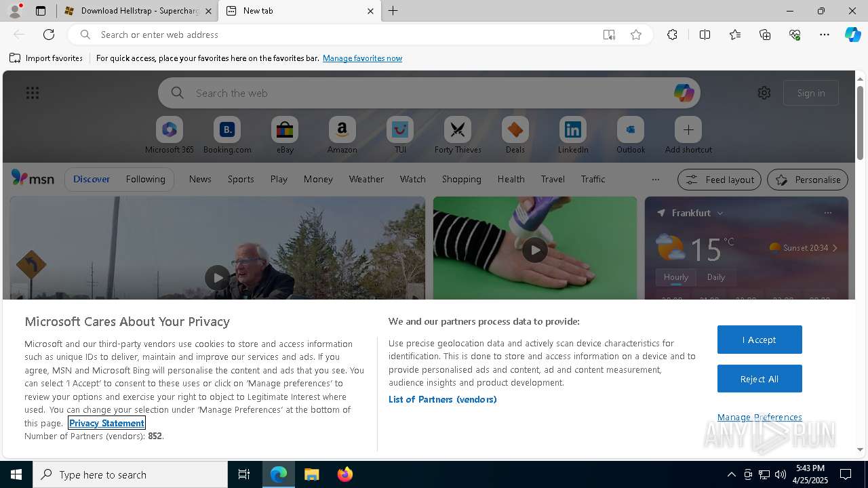Click I Accept cookies button
The width and height of the screenshot is (868, 488).
point(759,340)
